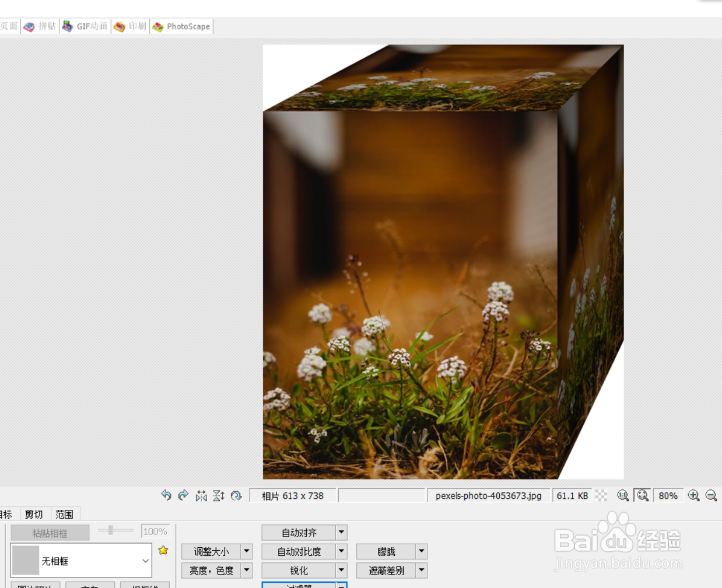This screenshot has height=588, width=722.
Task: Switch to the 剪切 tab
Action: click(33, 514)
